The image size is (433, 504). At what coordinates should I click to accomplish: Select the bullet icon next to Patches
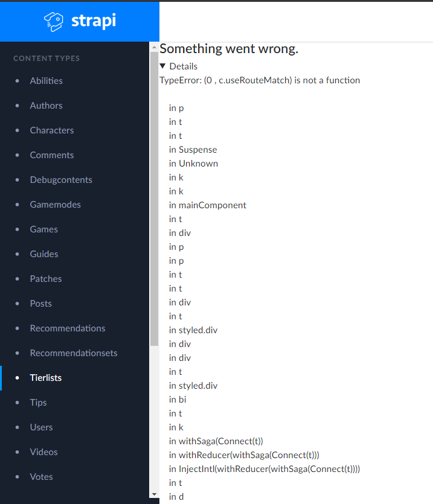click(x=17, y=278)
